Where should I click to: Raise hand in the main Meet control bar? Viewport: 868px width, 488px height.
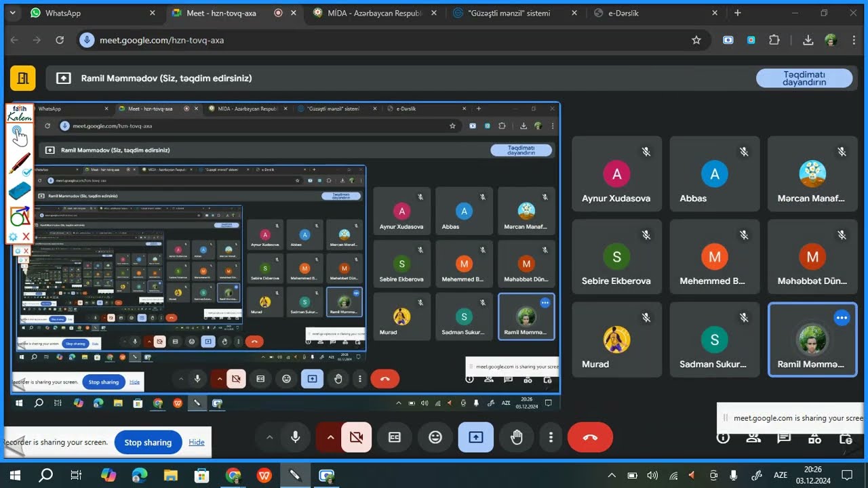tap(517, 437)
